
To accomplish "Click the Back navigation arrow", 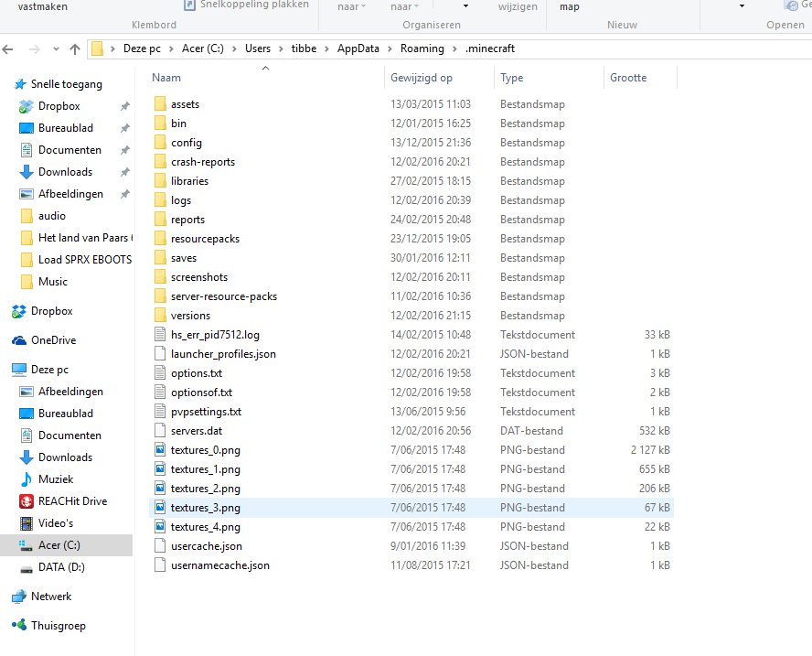I will click(7, 49).
